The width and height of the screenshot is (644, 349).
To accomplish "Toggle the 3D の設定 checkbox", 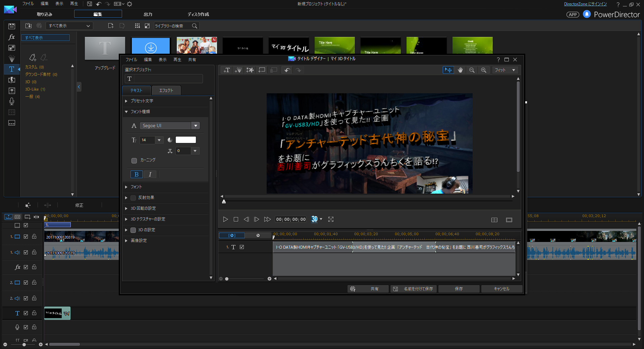I will click(x=133, y=230).
